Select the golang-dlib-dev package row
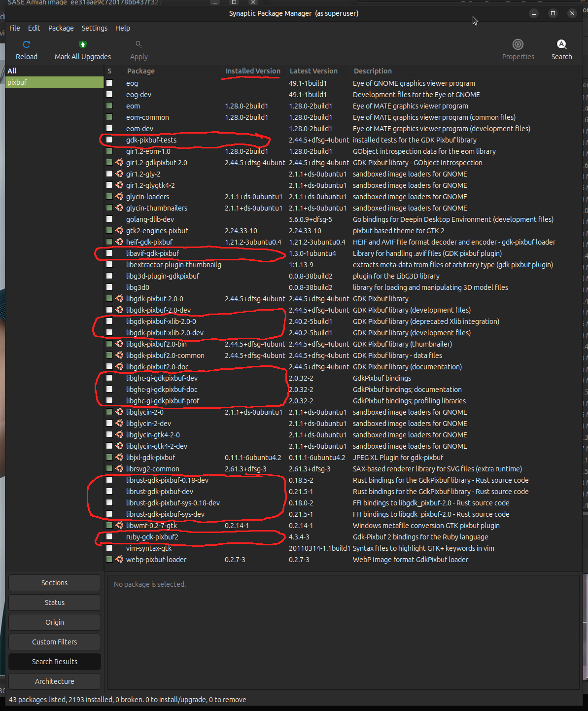This screenshot has width=588, height=711. [x=343, y=219]
